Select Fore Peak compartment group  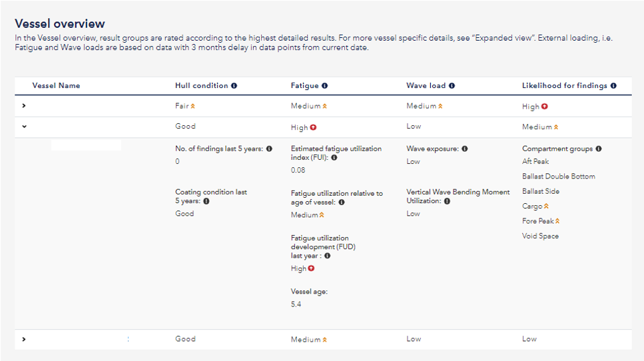point(537,221)
